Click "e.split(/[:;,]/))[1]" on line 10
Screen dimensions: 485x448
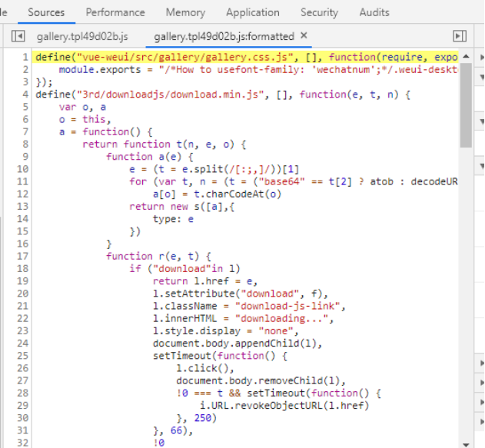click(x=241, y=169)
